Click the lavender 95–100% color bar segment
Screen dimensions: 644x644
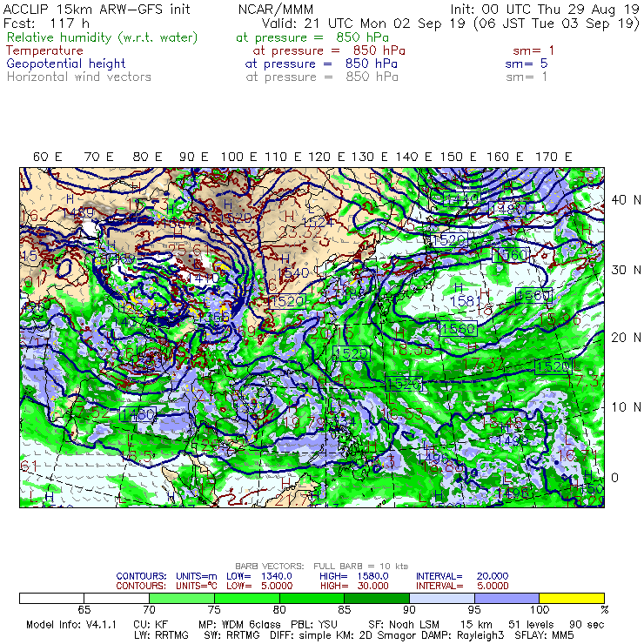point(506,598)
